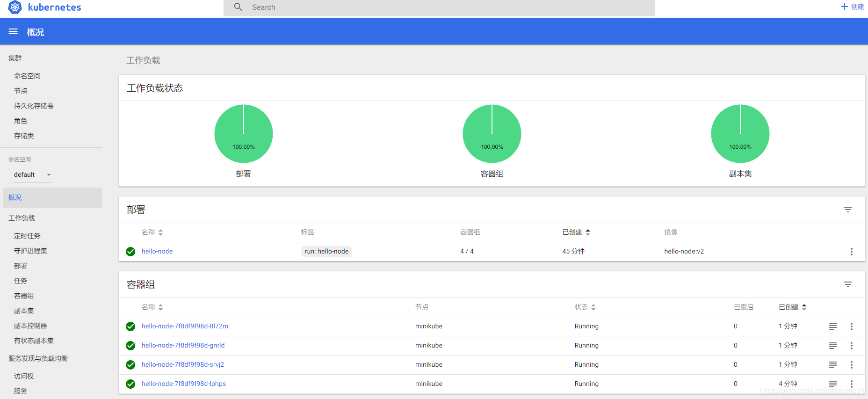868x399 pixels.
Task: Open pod hello-node-7f8df9f98d-8l72m link
Action: pyautogui.click(x=185, y=326)
